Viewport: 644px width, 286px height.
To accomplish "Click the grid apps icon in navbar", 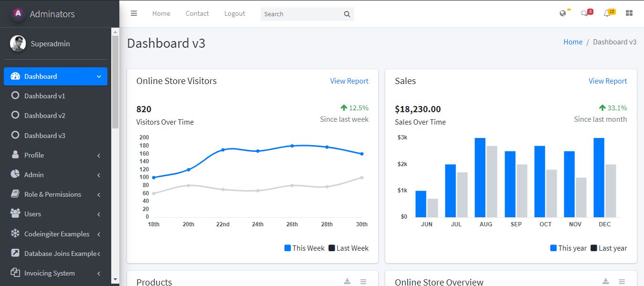I will pos(629,13).
